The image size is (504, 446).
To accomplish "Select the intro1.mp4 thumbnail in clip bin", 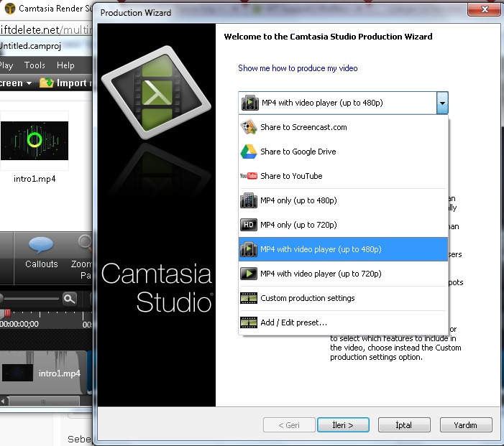I will pyautogui.click(x=35, y=141).
